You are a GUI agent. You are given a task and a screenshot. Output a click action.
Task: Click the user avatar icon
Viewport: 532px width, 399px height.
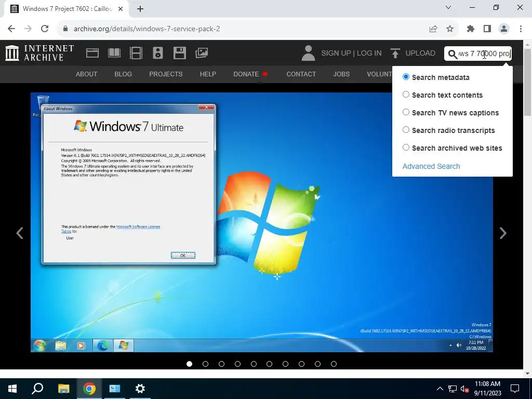pyautogui.click(x=308, y=53)
